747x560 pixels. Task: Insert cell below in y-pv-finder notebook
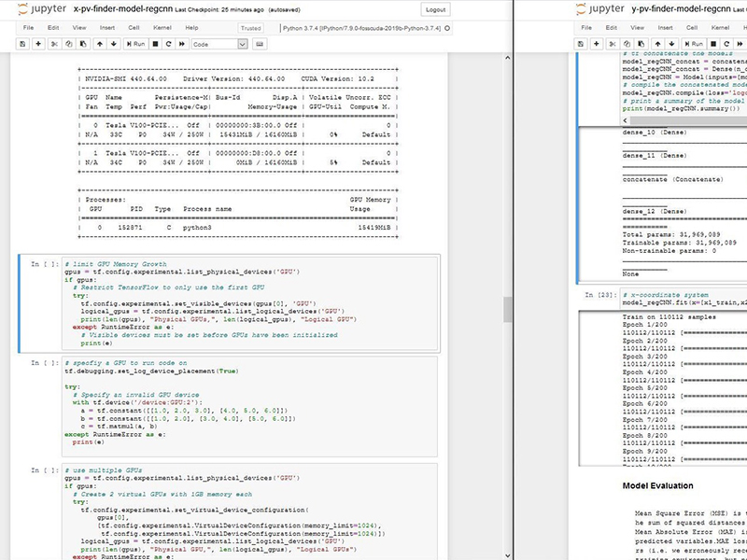pos(597,44)
